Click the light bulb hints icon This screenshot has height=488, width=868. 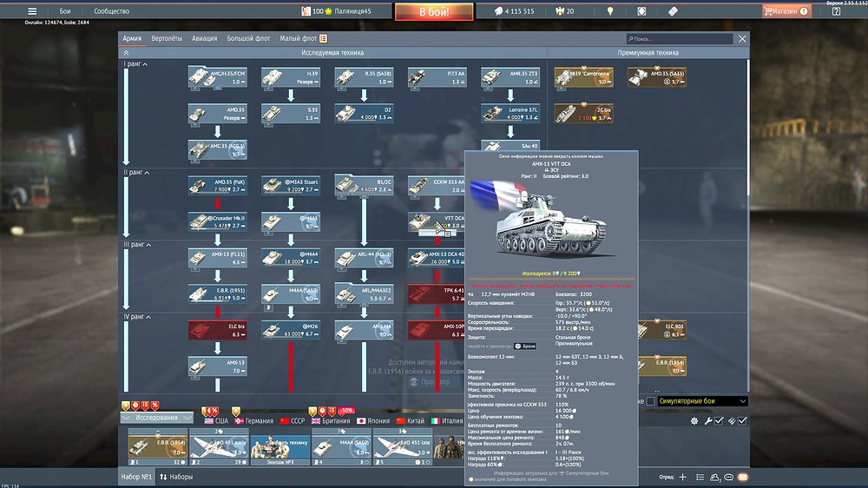pyautogui.click(x=610, y=11)
